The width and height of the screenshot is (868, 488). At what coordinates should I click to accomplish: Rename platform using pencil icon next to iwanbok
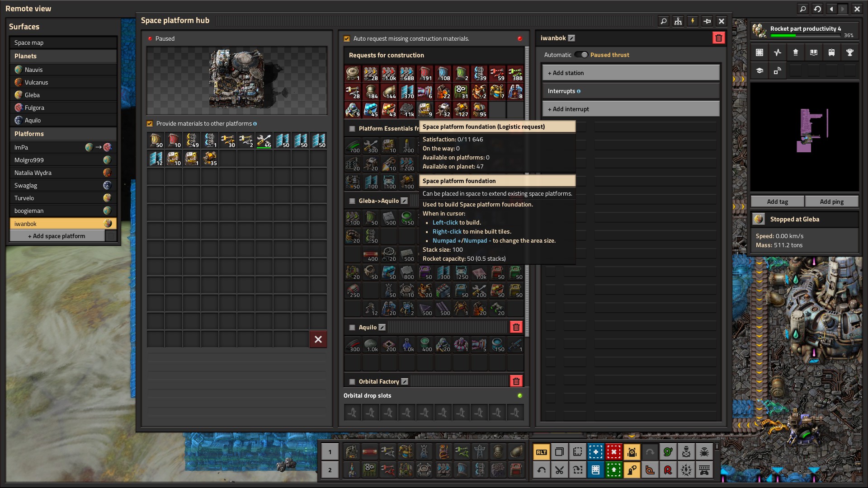[571, 38]
